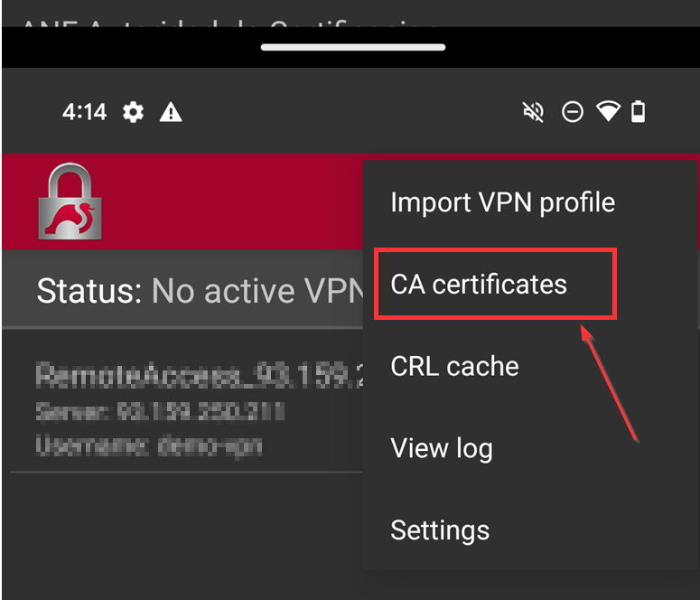Open Settings from the overflow menu
Viewport: 700px width, 600px height.
440,530
